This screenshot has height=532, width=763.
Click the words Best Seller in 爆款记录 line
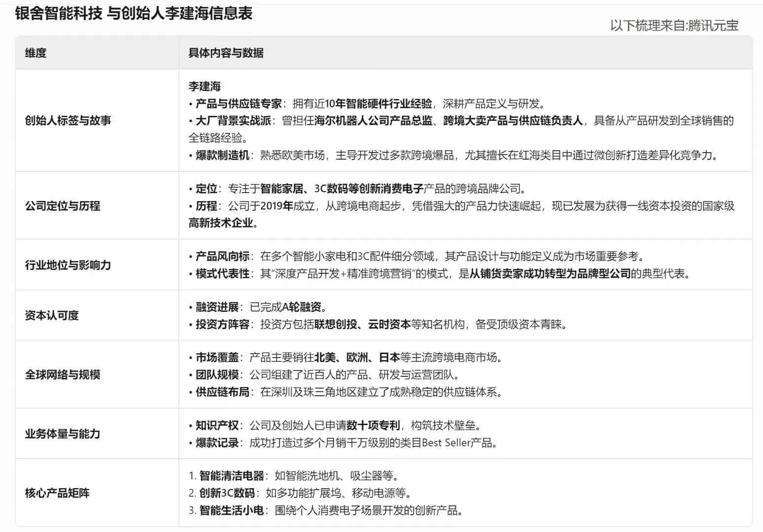click(445, 442)
